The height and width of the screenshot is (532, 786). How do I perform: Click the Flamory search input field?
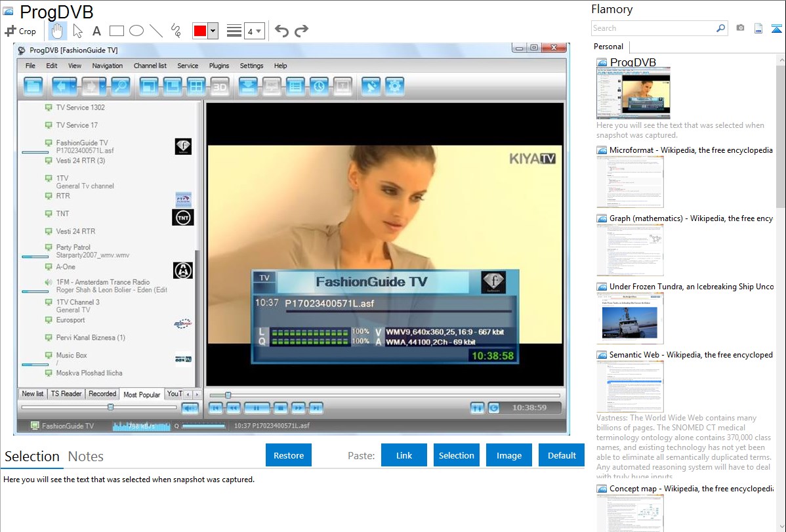click(x=653, y=28)
